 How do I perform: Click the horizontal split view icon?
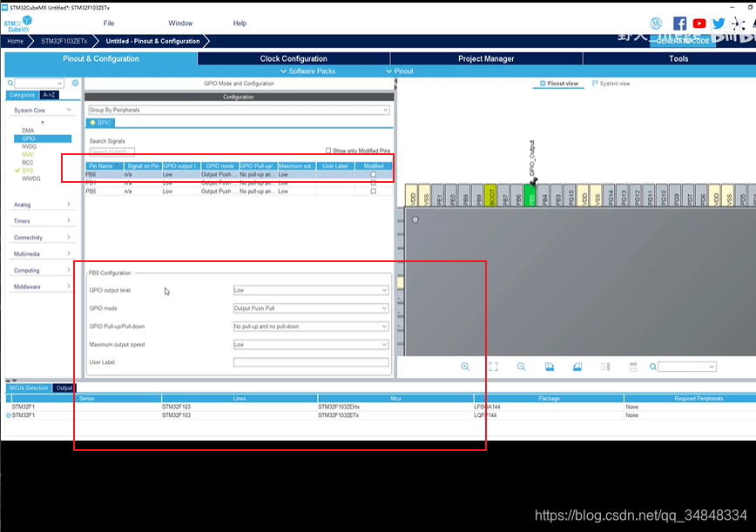coord(633,367)
